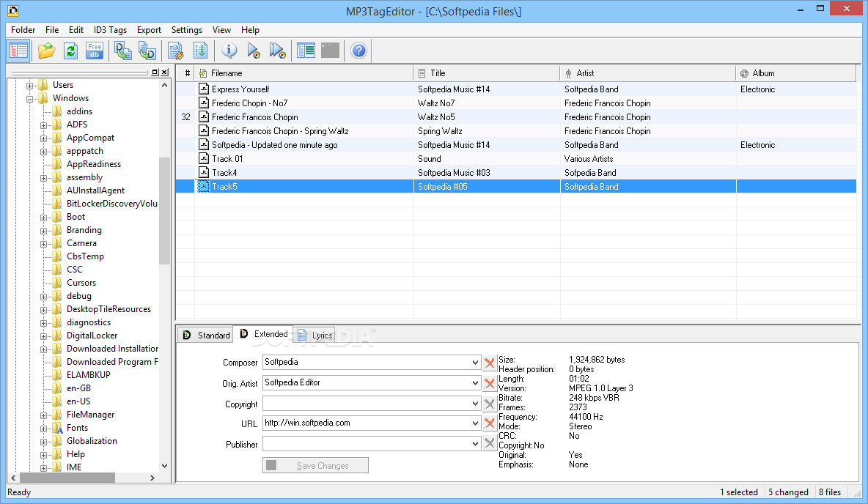This screenshot has height=504, width=868.
Task: Open help via the blue question mark icon
Action: (x=358, y=51)
